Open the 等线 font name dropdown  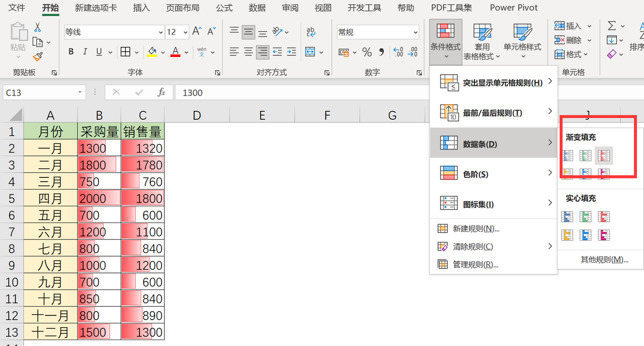click(159, 32)
